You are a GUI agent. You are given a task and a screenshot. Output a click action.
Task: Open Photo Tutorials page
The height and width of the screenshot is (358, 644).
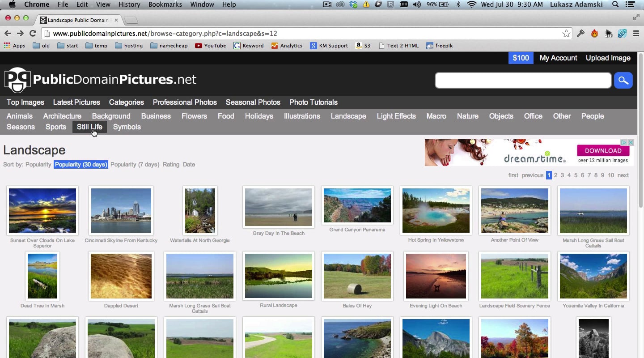pyautogui.click(x=313, y=102)
